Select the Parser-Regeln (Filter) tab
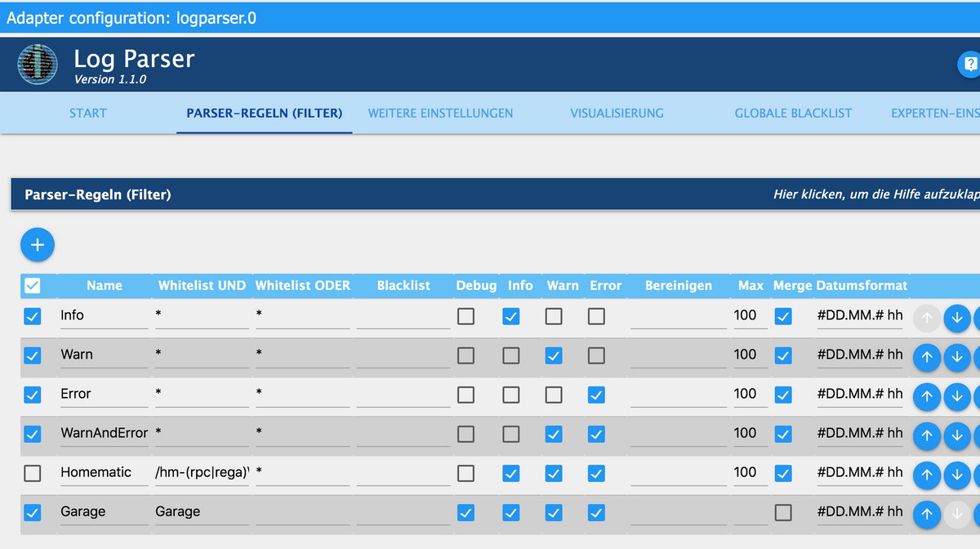 click(264, 114)
